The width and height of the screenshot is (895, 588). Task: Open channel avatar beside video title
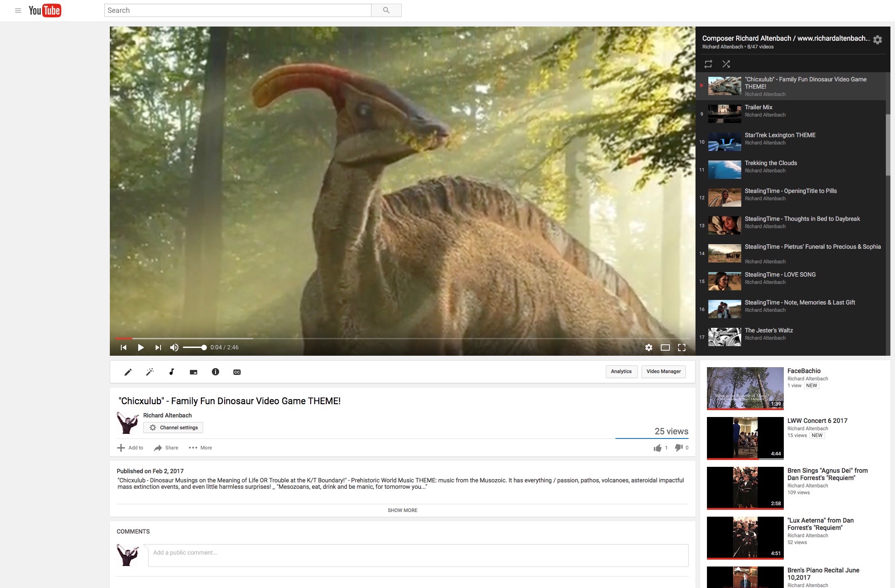(128, 423)
